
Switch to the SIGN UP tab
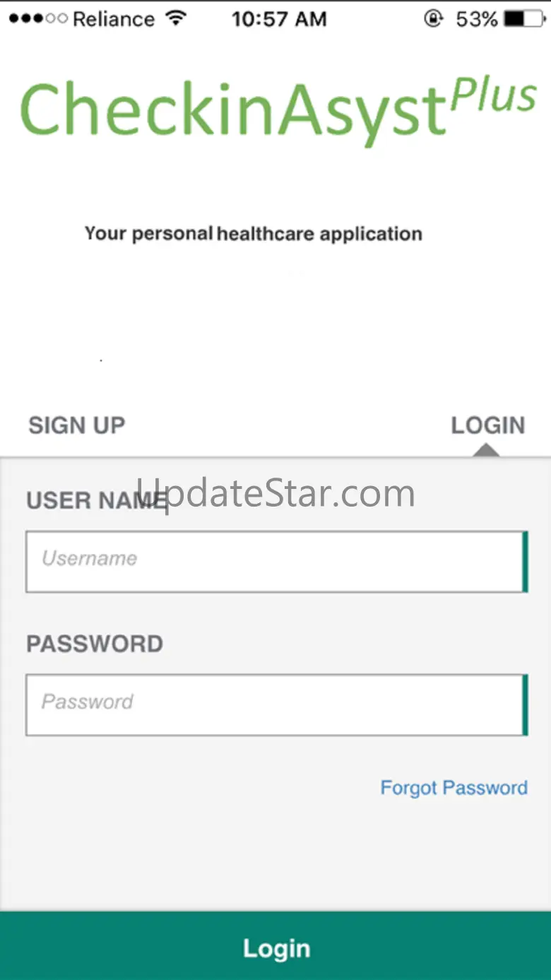coord(76,425)
